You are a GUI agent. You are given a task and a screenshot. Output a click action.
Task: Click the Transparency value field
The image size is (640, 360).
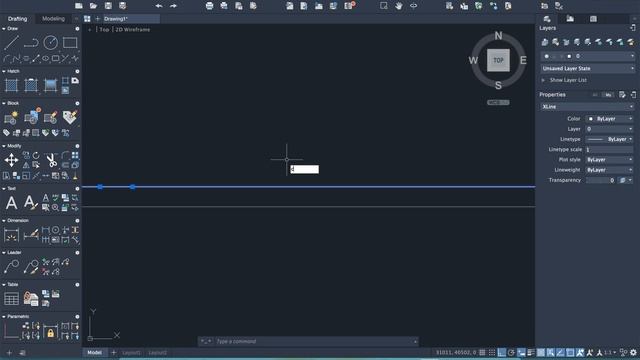coord(601,180)
